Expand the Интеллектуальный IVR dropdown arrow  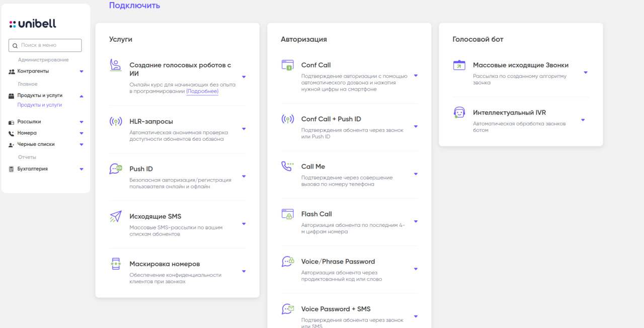coord(583,120)
